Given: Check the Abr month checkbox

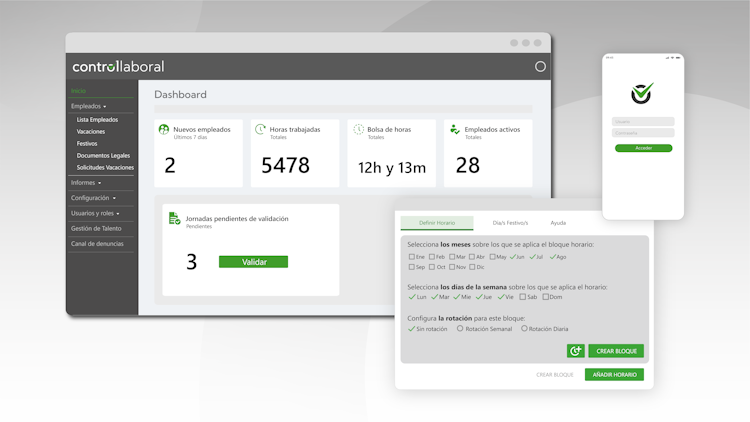Looking at the screenshot, I should tap(472, 257).
